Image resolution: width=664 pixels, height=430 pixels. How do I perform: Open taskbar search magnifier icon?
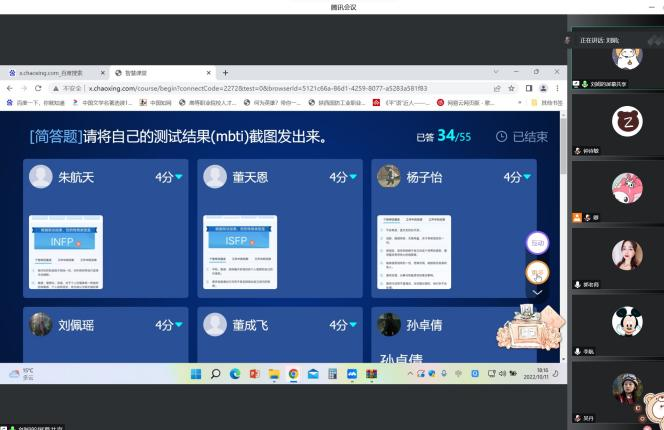click(215, 373)
